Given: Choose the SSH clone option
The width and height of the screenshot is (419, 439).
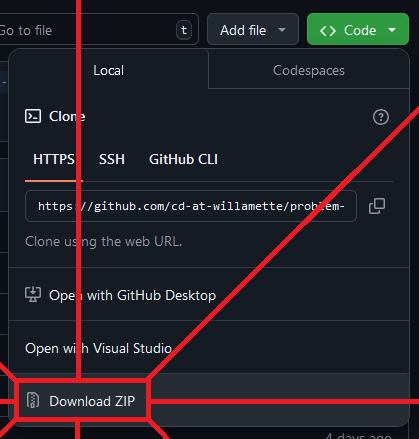Looking at the screenshot, I should coord(112,159).
